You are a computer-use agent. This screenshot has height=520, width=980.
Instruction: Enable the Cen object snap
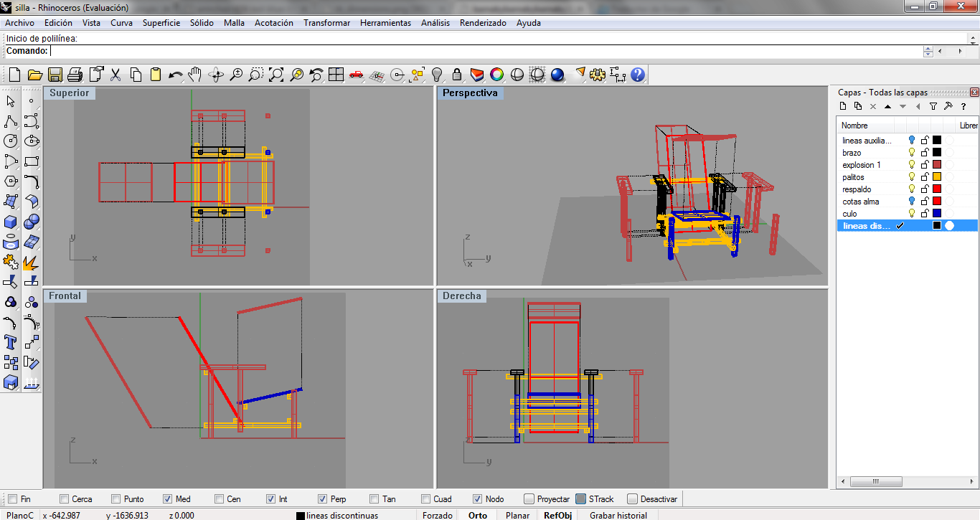tap(220, 499)
